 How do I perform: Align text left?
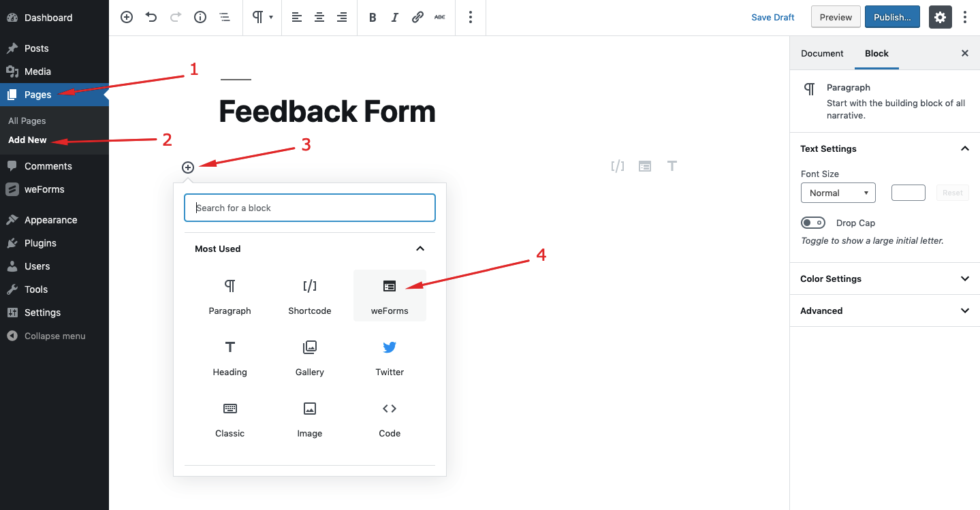(x=297, y=18)
